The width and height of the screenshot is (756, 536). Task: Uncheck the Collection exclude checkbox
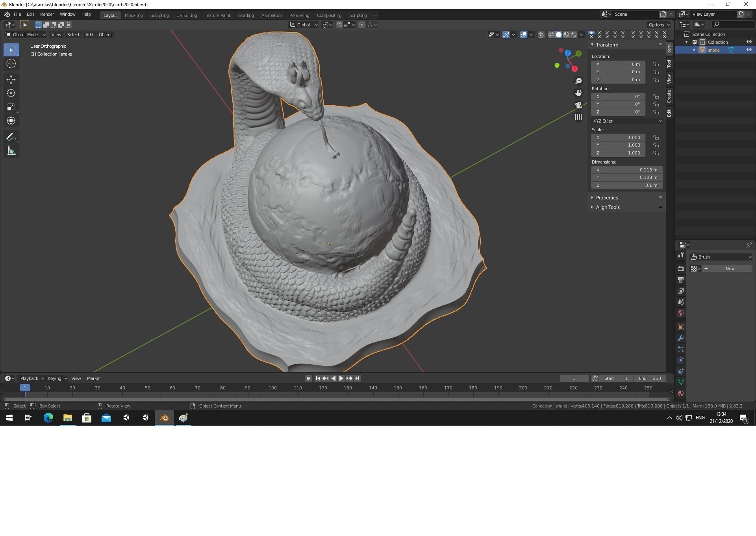click(x=695, y=42)
